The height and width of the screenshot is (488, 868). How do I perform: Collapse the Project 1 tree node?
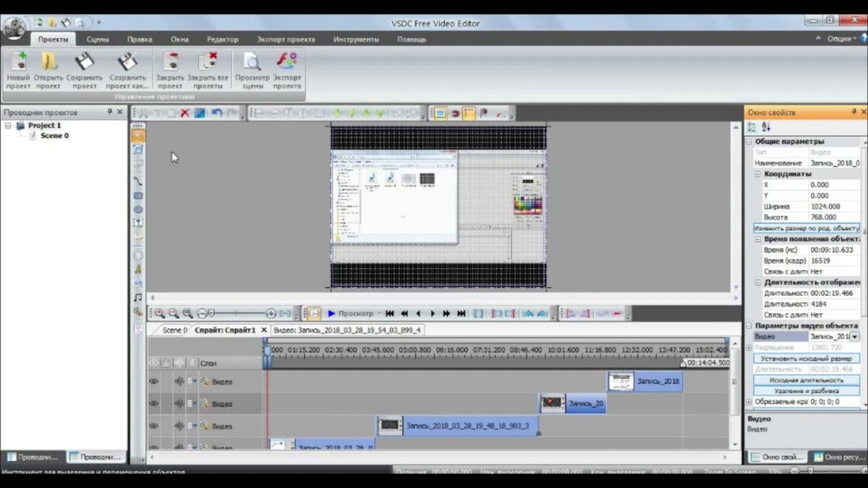pyautogui.click(x=8, y=125)
